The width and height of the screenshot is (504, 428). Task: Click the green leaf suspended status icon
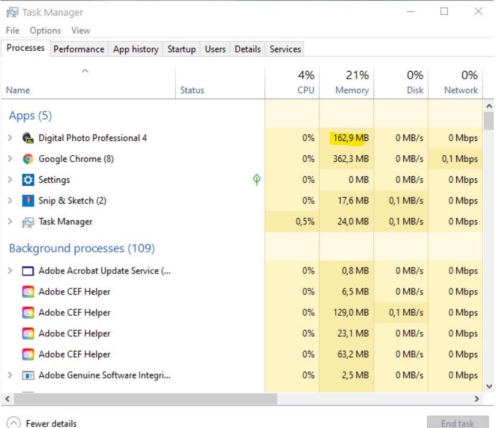(x=256, y=180)
